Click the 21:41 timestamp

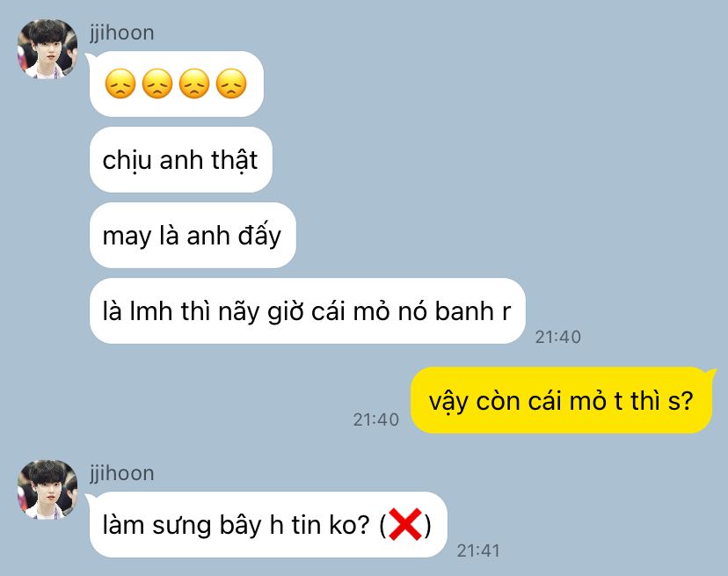478,550
